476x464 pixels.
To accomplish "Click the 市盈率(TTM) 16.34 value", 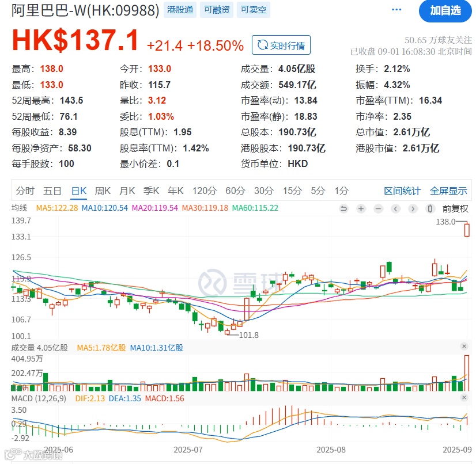I will tap(430, 100).
